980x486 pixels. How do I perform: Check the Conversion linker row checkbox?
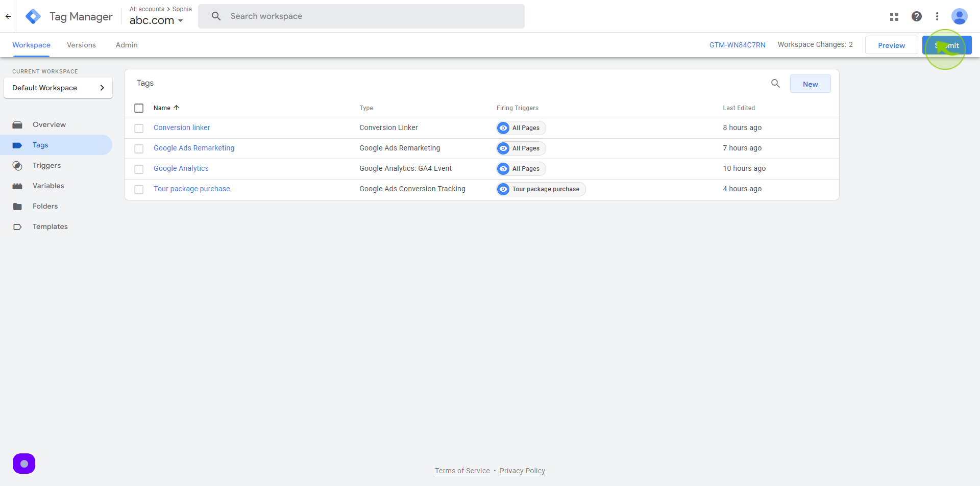point(139,128)
